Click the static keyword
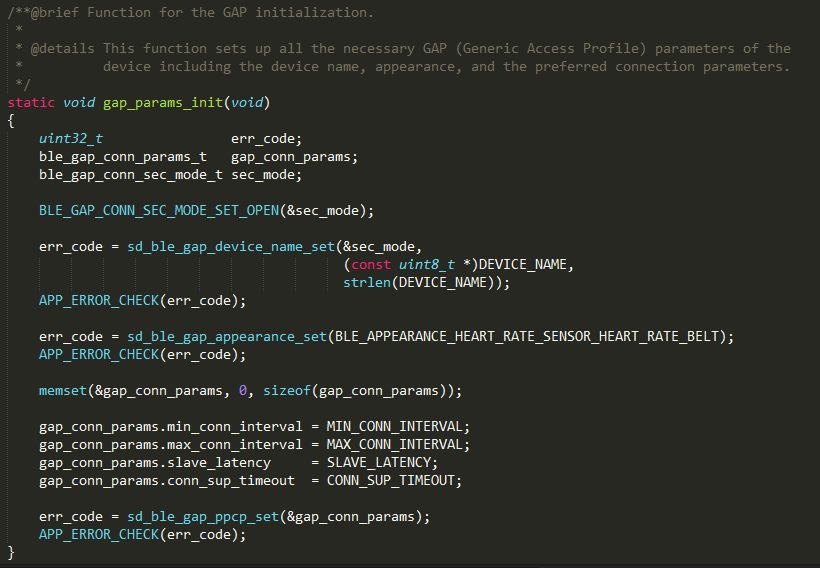The width and height of the screenshot is (820, 568). point(31,103)
